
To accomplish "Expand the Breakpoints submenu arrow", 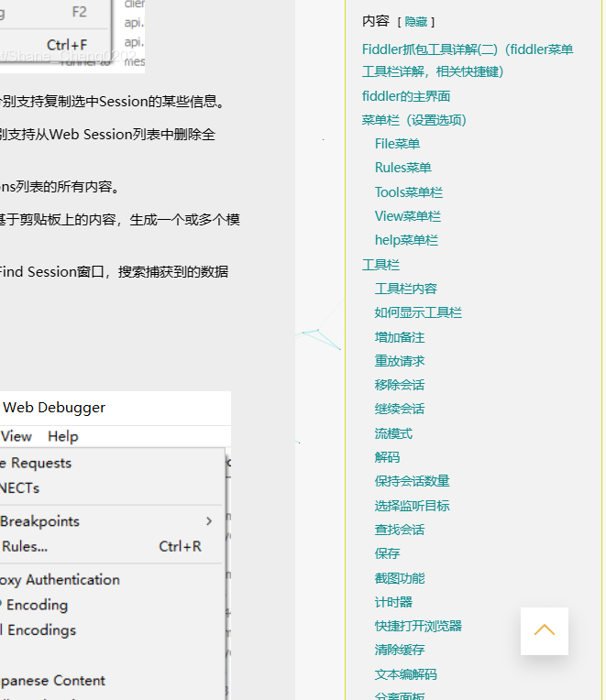I will (x=209, y=521).
